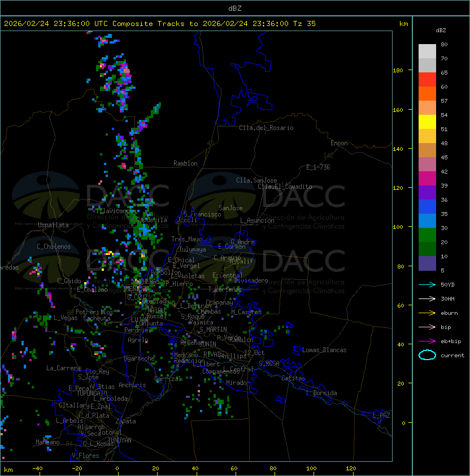Click the 'Catitas' place label
This screenshot has height=476, width=470.
click(293, 378)
